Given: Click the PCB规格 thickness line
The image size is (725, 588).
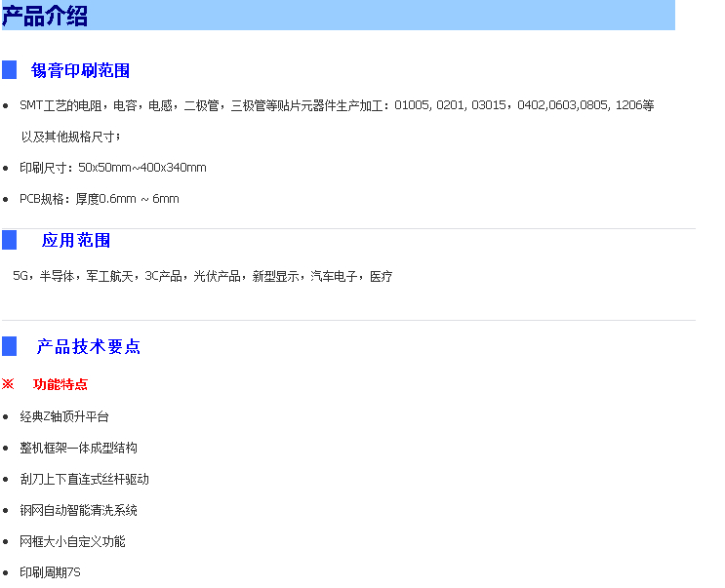Looking at the screenshot, I should click(x=100, y=199).
